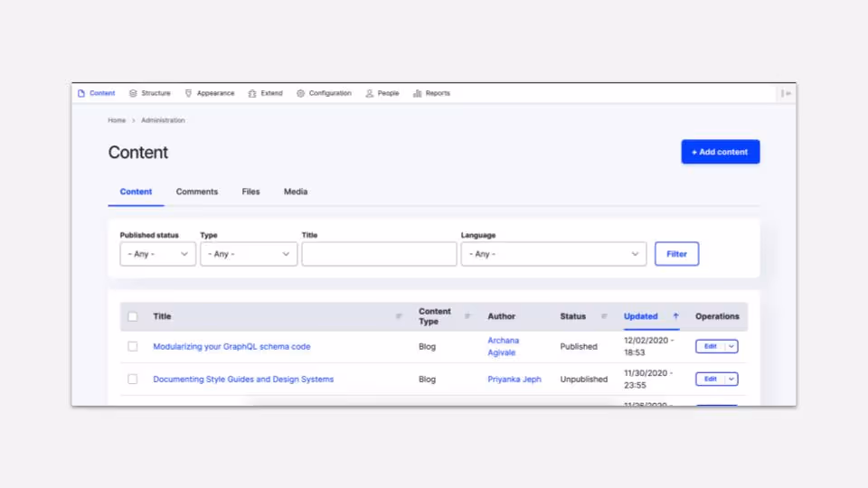Switch to the Media tab
This screenshot has width=868, height=488.
click(296, 192)
